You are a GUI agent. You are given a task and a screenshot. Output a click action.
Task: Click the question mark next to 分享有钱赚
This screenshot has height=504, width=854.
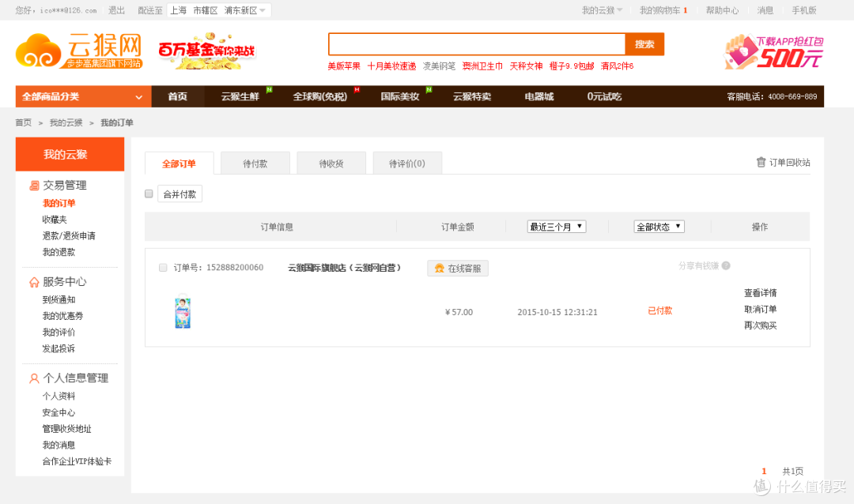726,265
